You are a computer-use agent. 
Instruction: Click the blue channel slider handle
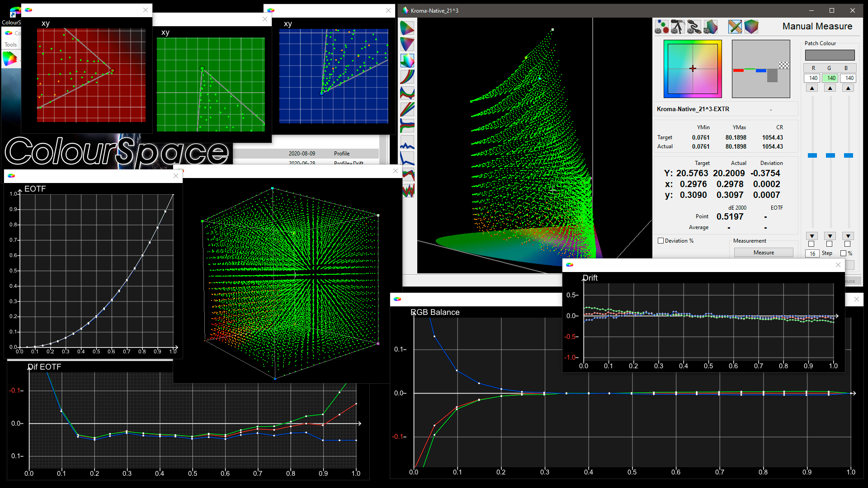click(849, 155)
